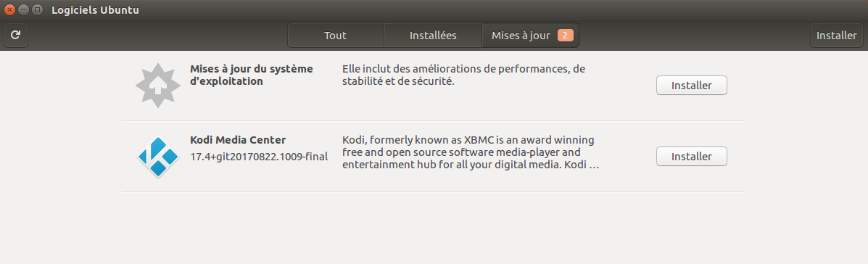Click the empty area below Kodi entry

click(434, 228)
